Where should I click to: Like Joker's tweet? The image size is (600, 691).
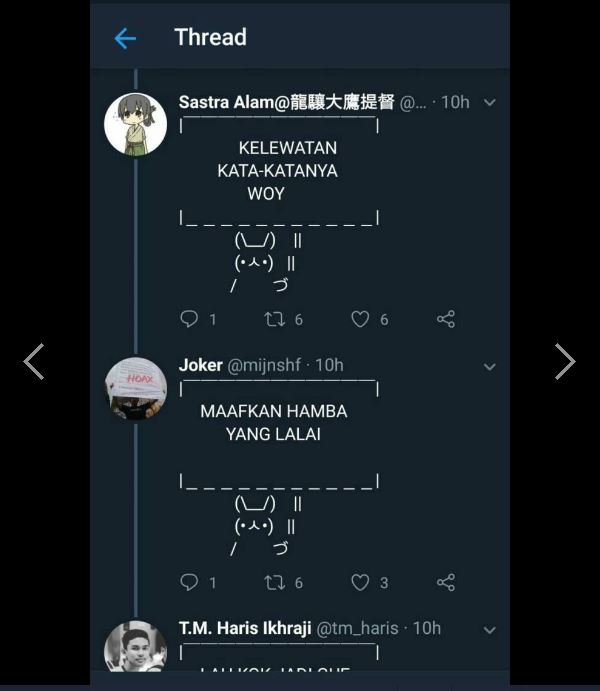click(360, 582)
